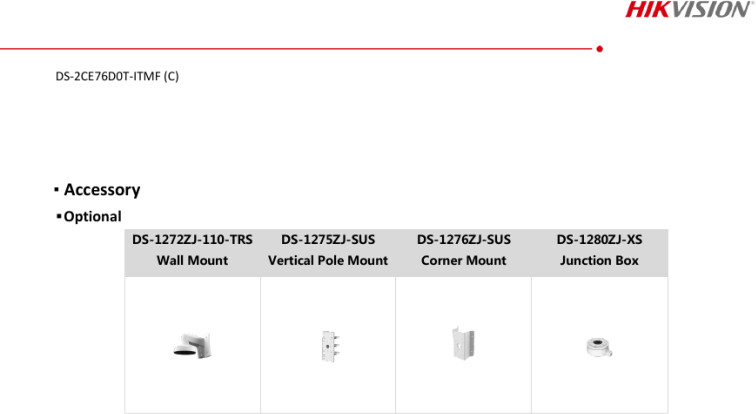This screenshot has height=414, width=756.
Task: Click the DS-1272ZJ-110-TRS model number
Action: tap(192, 240)
